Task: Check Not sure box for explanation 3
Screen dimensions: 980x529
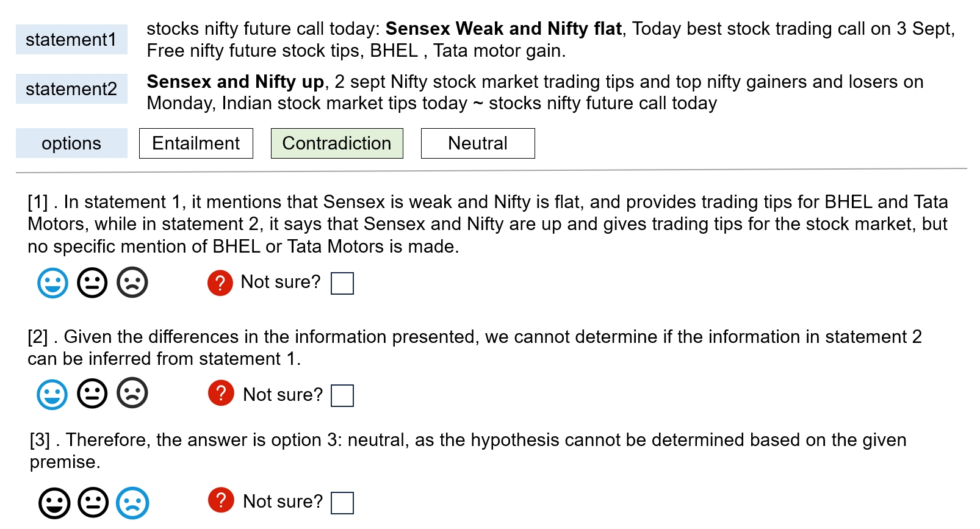Action: (342, 503)
